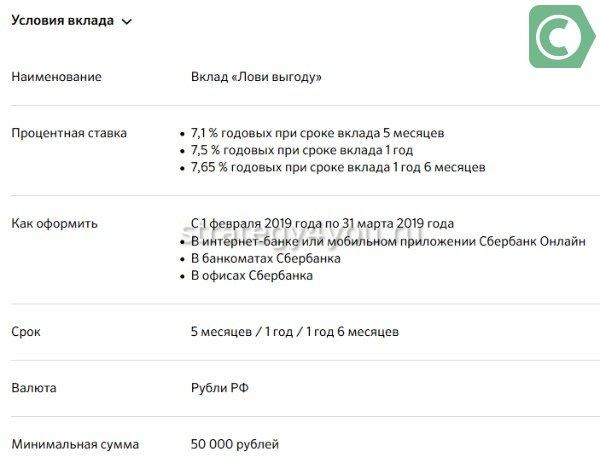
Task: Select the Процентная ставка label
Action: (68, 133)
